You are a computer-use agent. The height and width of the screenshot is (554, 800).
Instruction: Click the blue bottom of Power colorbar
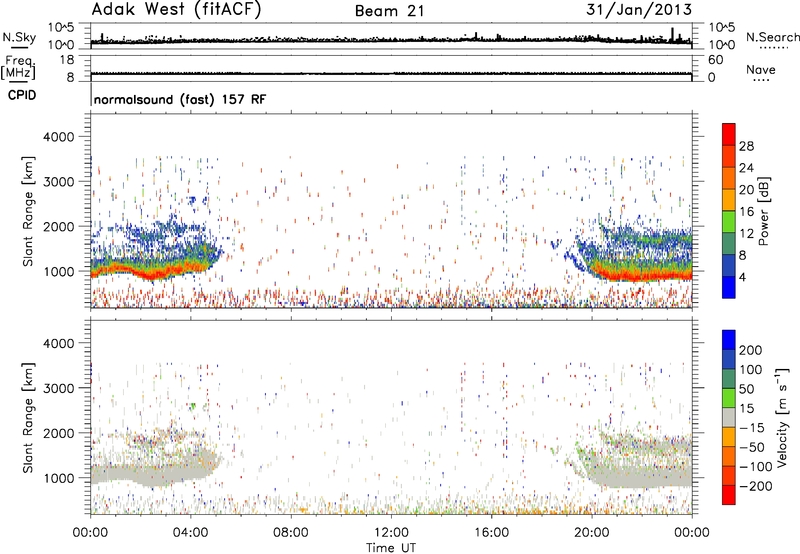coord(729,287)
